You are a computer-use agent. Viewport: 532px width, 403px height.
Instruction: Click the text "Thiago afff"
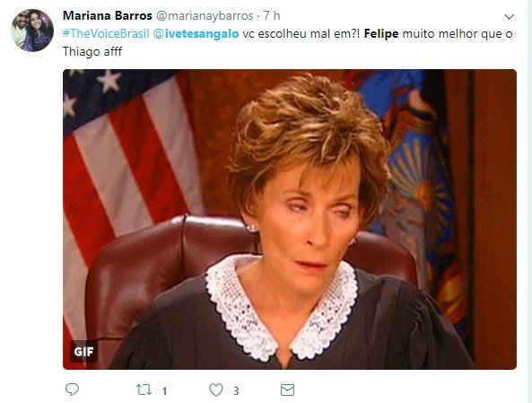click(92, 51)
